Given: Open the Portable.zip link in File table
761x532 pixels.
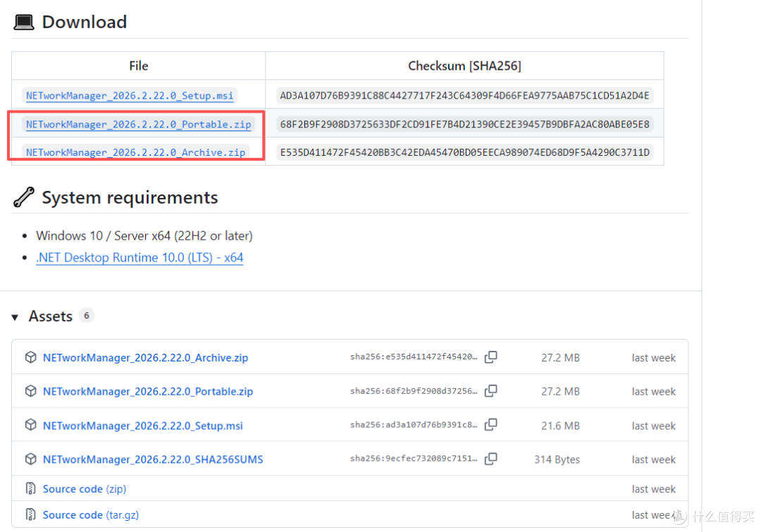Looking at the screenshot, I should tap(138, 124).
